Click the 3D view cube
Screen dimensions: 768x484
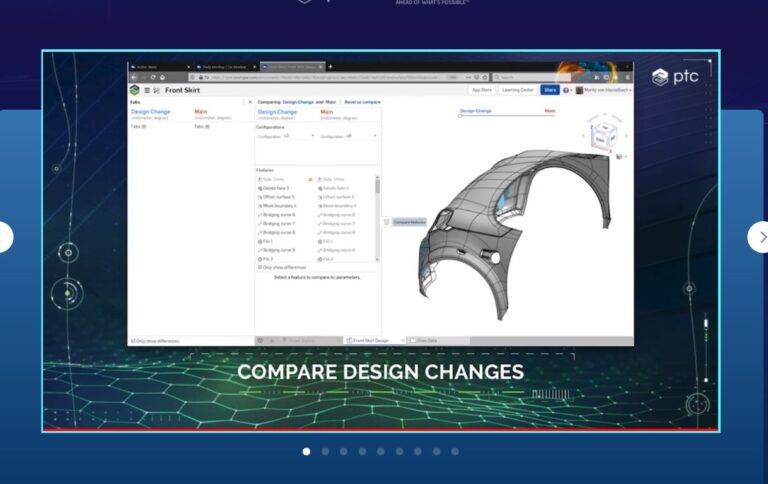603,135
